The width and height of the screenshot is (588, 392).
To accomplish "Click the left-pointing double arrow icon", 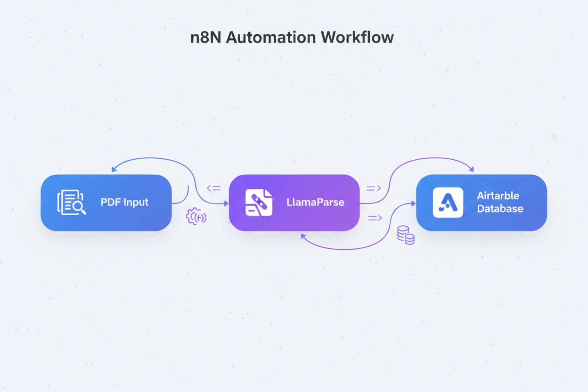I will point(214,188).
